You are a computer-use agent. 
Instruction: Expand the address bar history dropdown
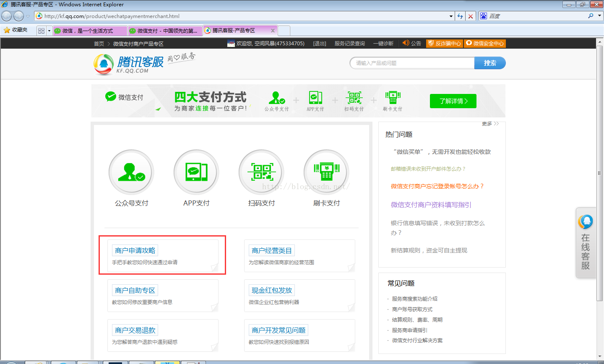(x=451, y=16)
